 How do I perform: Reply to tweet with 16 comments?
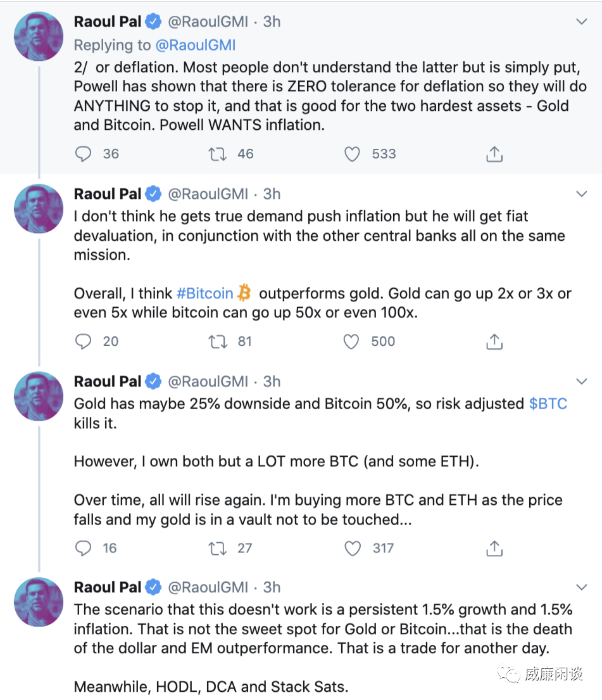84,548
